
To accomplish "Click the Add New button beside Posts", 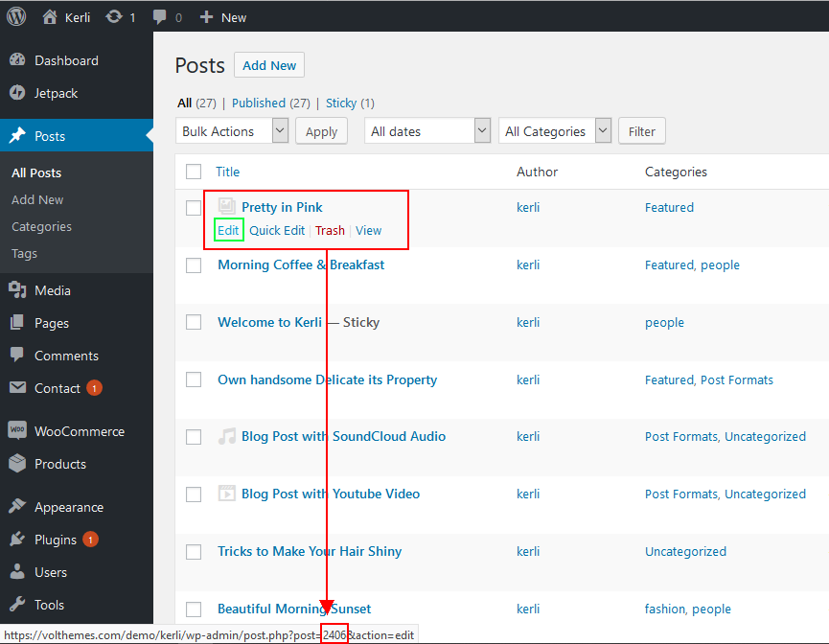I will (x=269, y=65).
